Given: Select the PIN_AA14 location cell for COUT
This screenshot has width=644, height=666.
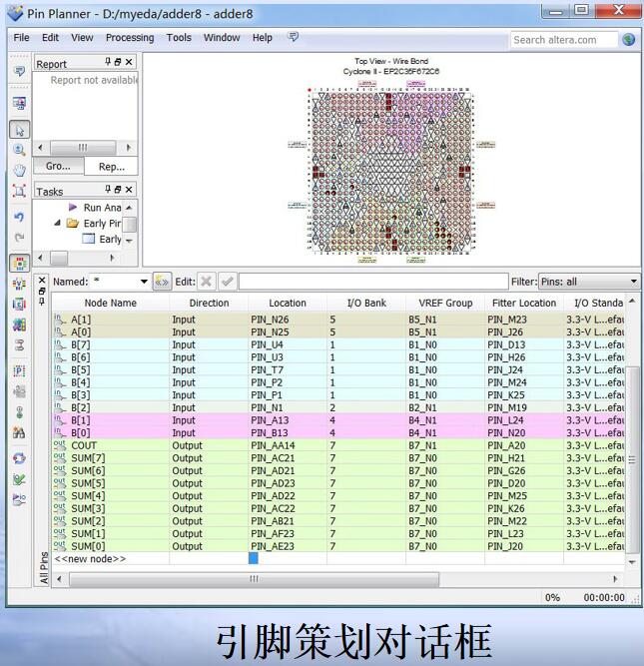Looking at the screenshot, I should (x=288, y=445).
